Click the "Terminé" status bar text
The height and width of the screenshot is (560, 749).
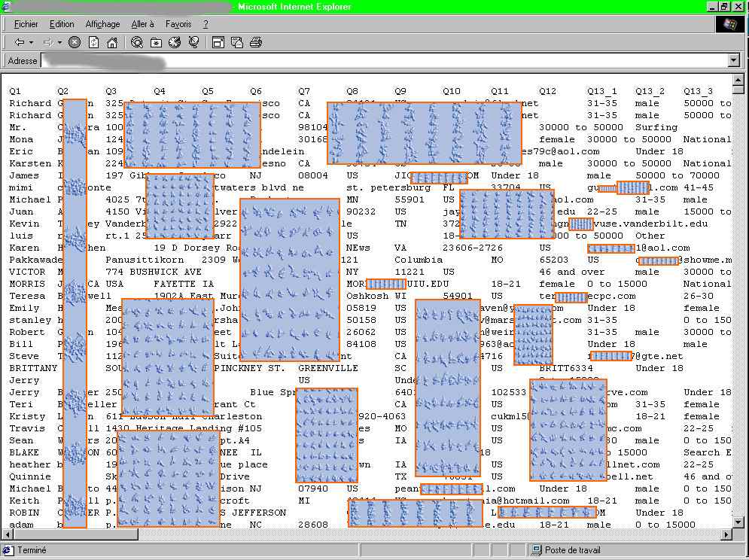(x=32, y=550)
